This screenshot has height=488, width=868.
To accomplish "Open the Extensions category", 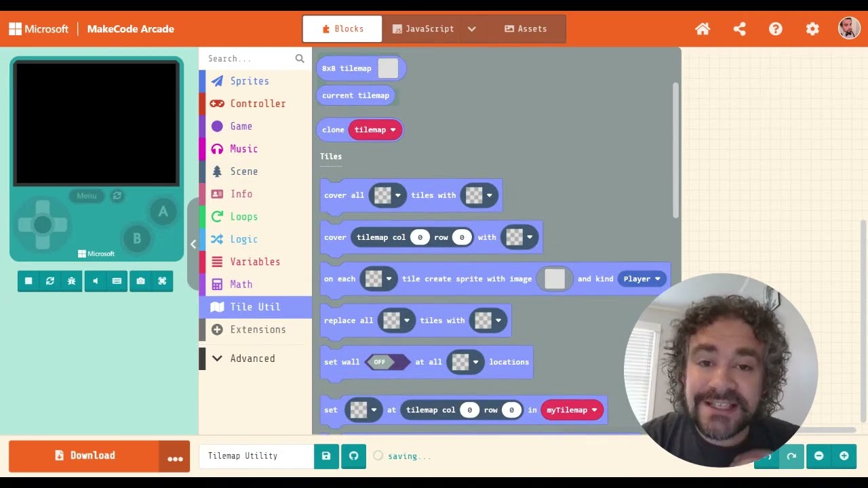I will pyautogui.click(x=255, y=329).
